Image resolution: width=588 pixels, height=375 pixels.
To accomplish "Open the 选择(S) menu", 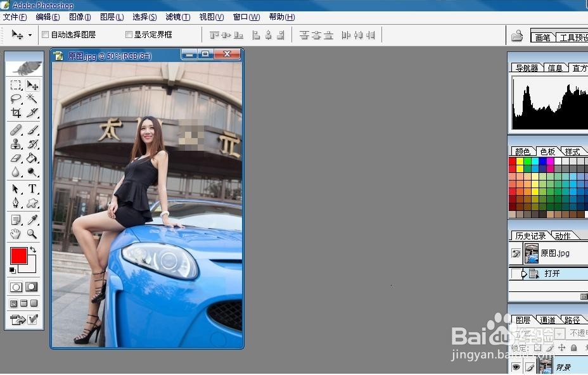I will click(144, 17).
